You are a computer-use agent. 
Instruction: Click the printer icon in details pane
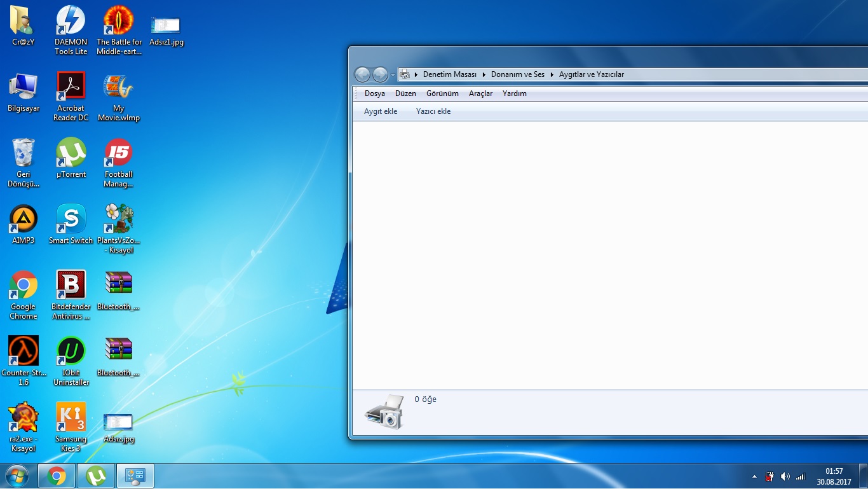(384, 411)
